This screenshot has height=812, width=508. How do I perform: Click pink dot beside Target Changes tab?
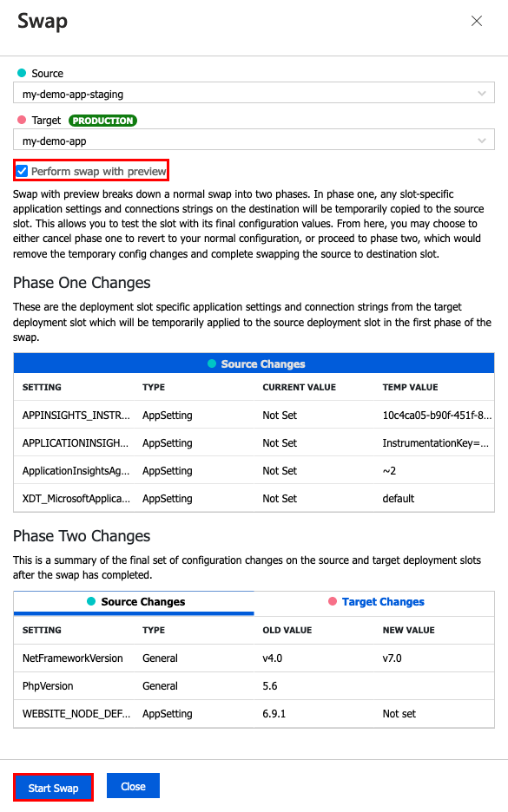333,601
